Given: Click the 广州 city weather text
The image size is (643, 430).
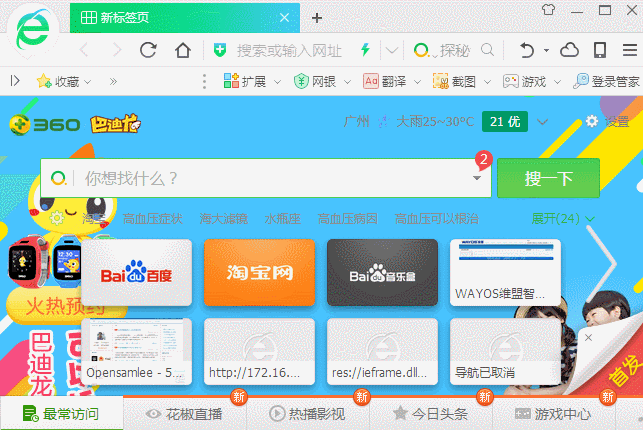Looking at the screenshot, I should [x=357, y=121].
